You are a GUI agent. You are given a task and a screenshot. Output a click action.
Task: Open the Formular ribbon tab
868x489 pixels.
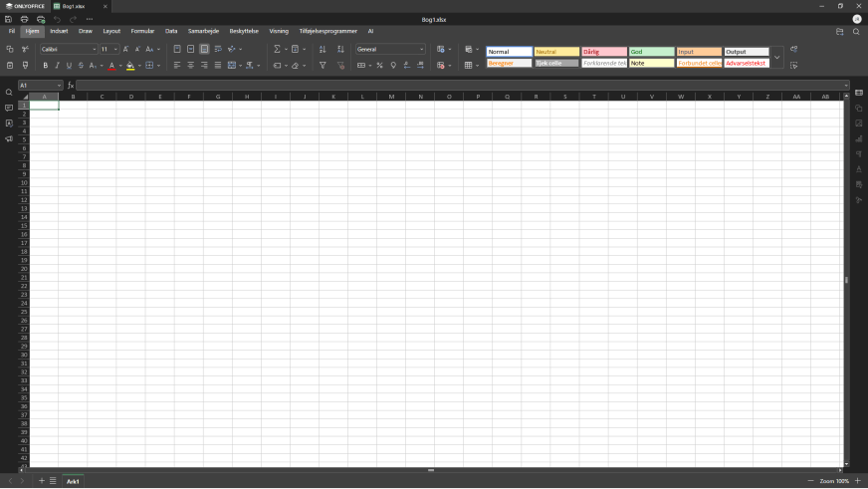coord(142,31)
